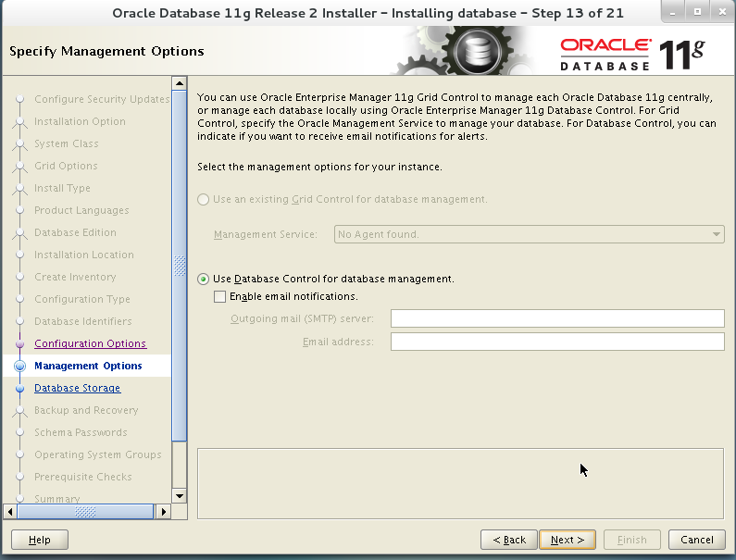
Task: Click step list scroll left arrow
Action: click(10, 512)
